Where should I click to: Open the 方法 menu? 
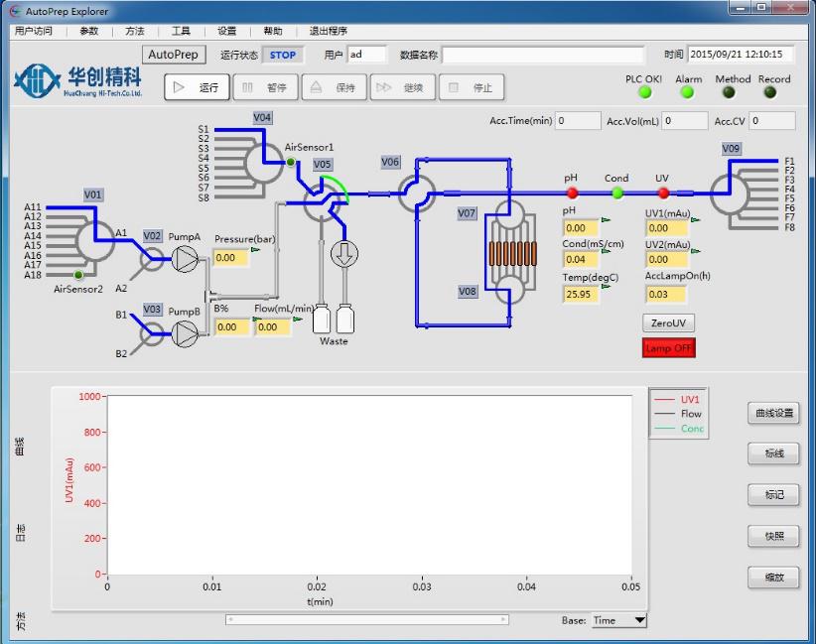[135, 31]
